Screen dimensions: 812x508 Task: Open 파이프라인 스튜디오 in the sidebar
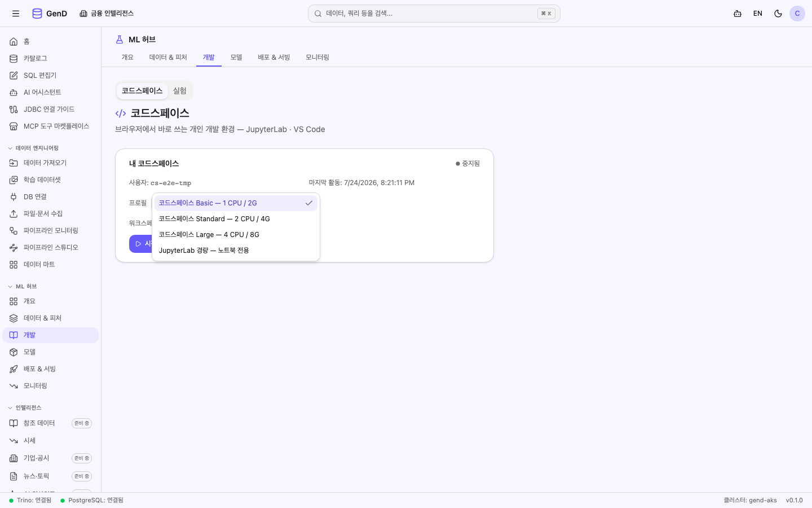(x=51, y=248)
